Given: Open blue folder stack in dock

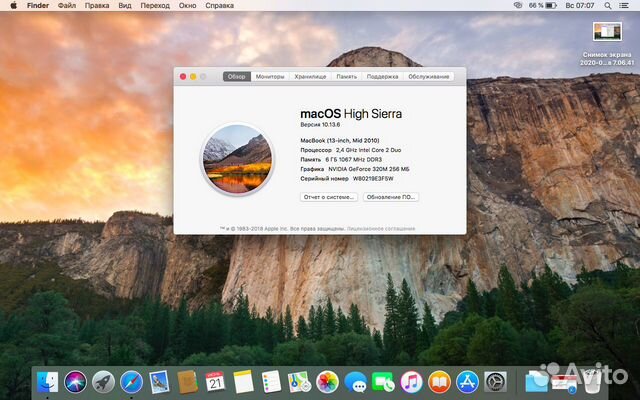Looking at the screenshot, I should tap(536, 382).
